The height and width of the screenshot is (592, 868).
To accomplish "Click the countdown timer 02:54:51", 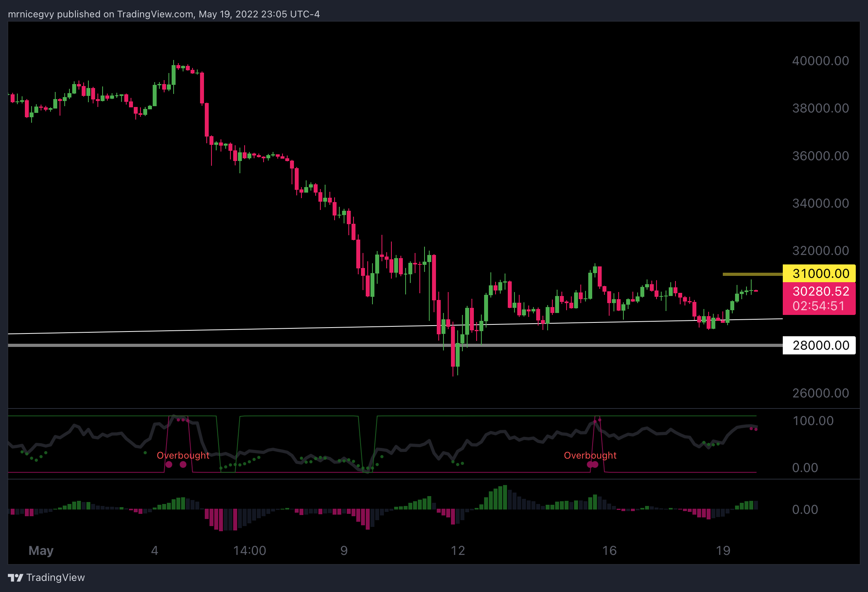I will click(x=819, y=306).
